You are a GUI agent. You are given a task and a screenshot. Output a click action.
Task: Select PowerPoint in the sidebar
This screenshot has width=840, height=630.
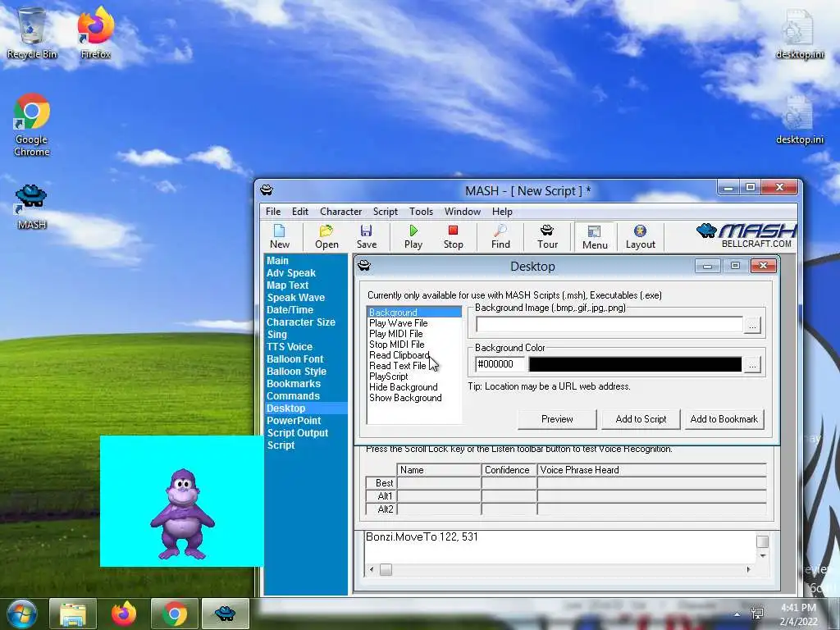pyautogui.click(x=294, y=421)
